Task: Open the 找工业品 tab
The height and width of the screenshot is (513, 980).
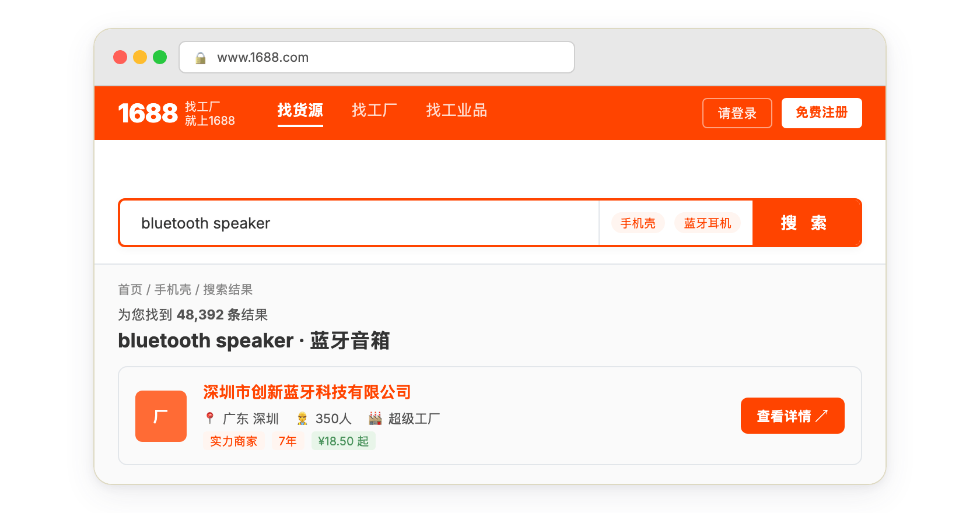Action: 456,111
